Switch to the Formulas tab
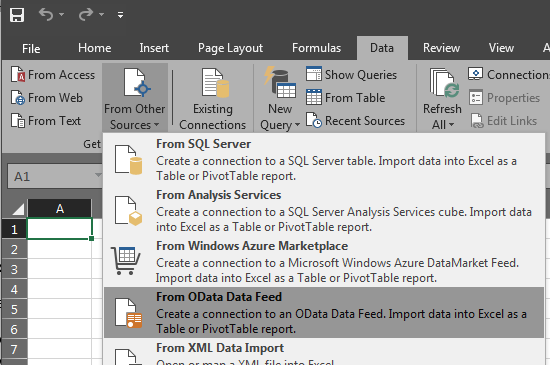 [316, 48]
